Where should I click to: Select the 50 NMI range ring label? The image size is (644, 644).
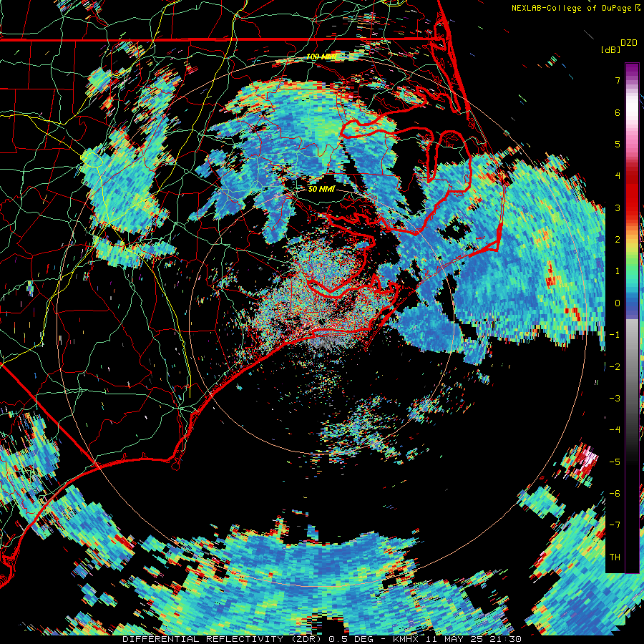[x=321, y=189]
